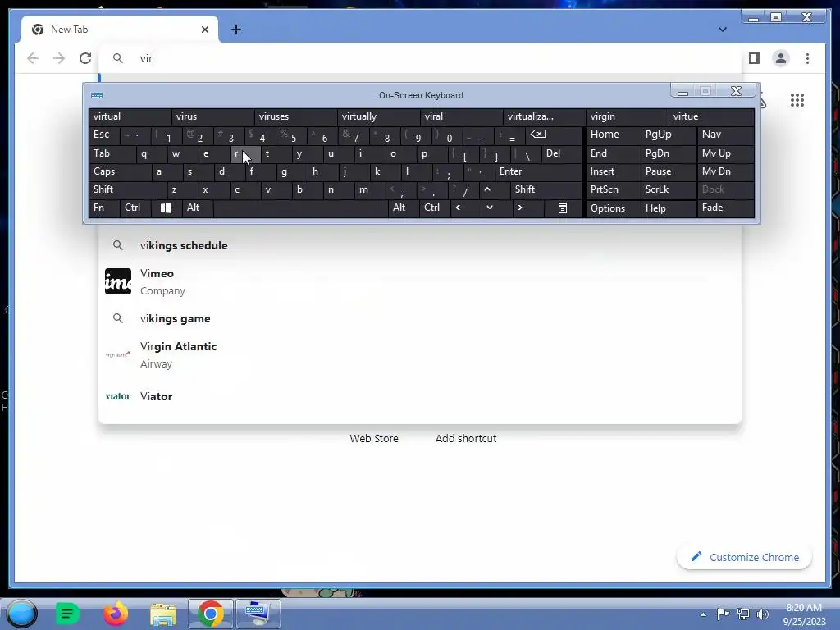Click the Enter key on keyboard

click(x=538, y=172)
